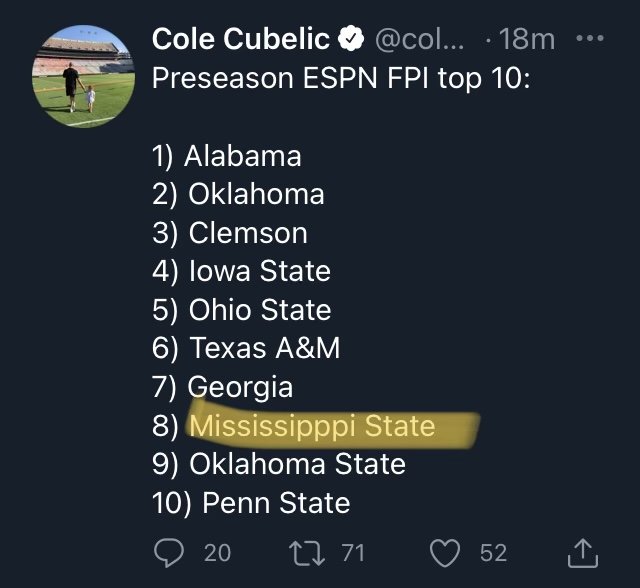
Task: Open Cole Cubelic display name link
Action: (240, 39)
